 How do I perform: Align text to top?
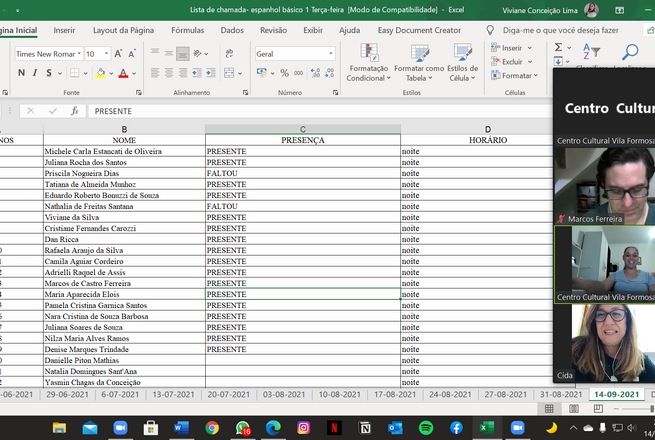tap(155, 53)
